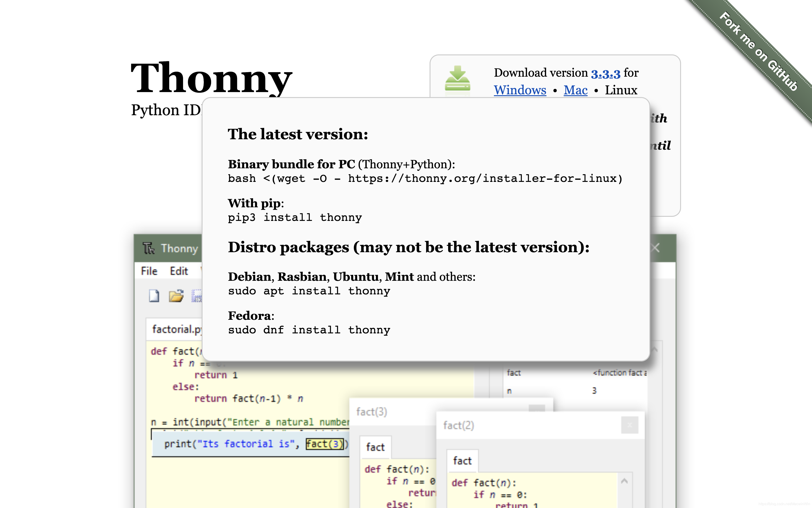Select the Mac download link

tap(575, 90)
